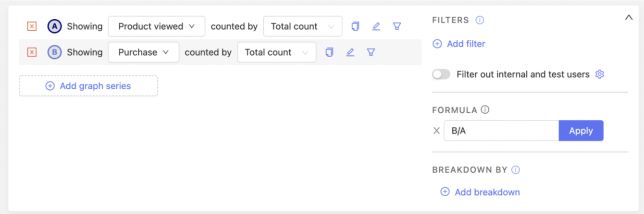Open the Purchase event dropdown
644x214 pixels.
(x=143, y=52)
